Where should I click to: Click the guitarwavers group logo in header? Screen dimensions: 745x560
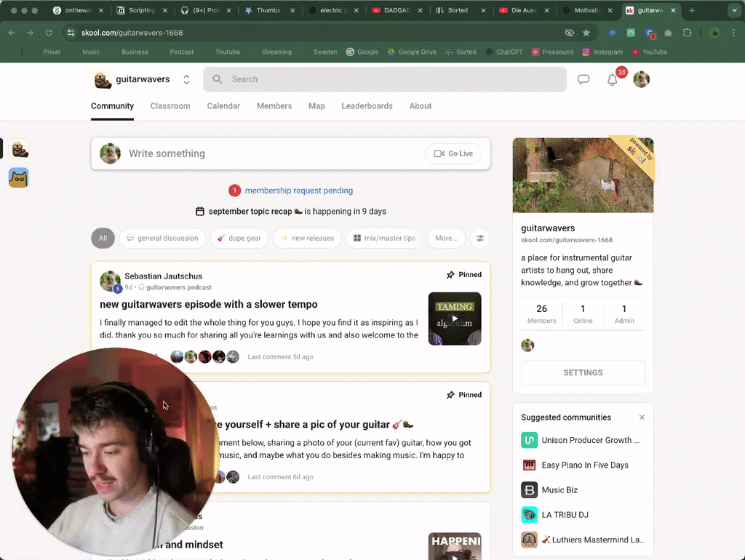[x=102, y=79]
